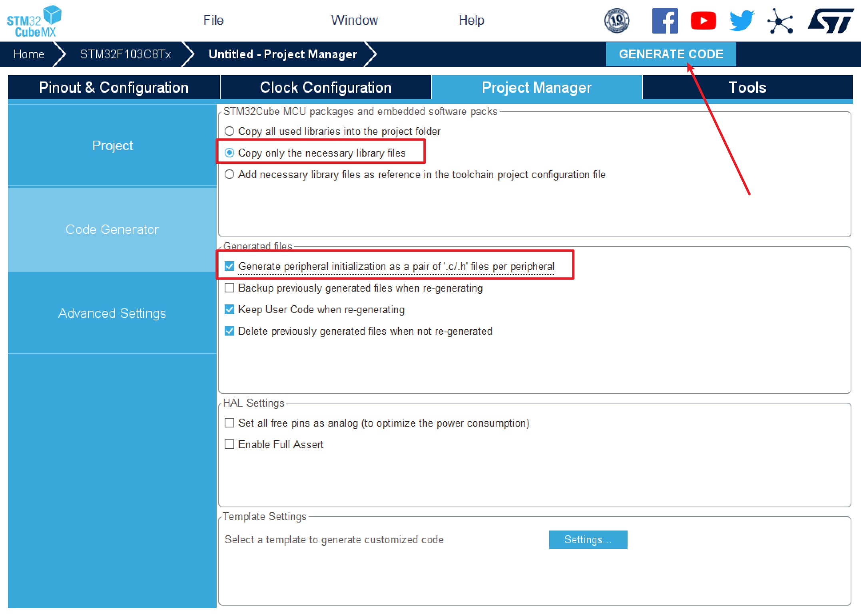Switch to Pinout & Configuration tab
Image resolution: width=861 pixels, height=616 pixels.
(114, 87)
